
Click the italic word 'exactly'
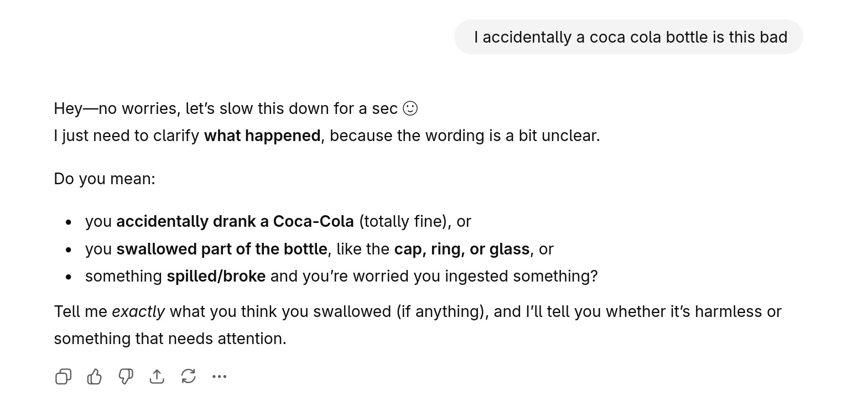pyautogui.click(x=138, y=311)
